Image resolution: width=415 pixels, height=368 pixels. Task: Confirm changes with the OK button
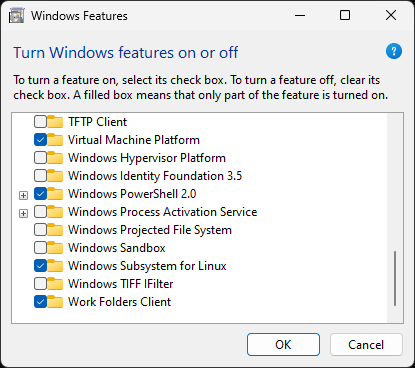pyautogui.click(x=283, y=345)
